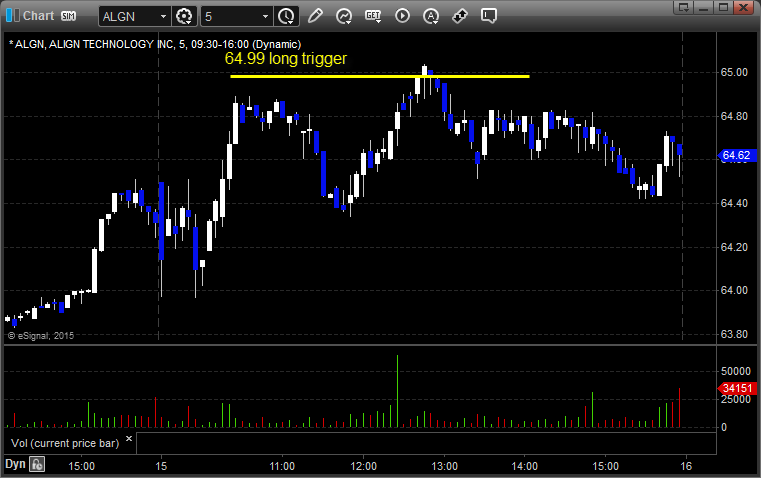Click the 15:00 label near Dyn
The height and width of the screenshot is (478, 761).
pos(82,466)
